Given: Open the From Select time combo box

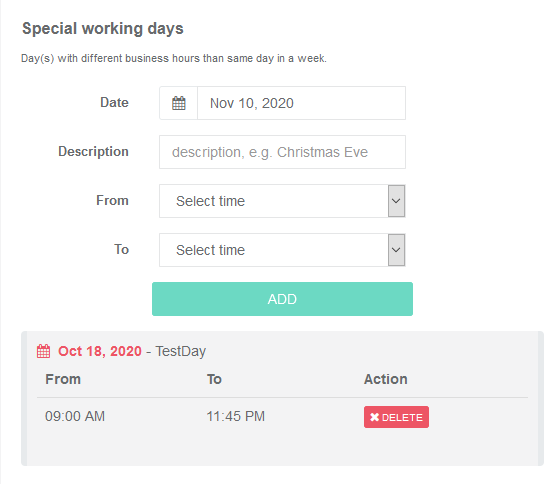Looking at the screenshot, I should pyautogui.click(x=282, y=201).
